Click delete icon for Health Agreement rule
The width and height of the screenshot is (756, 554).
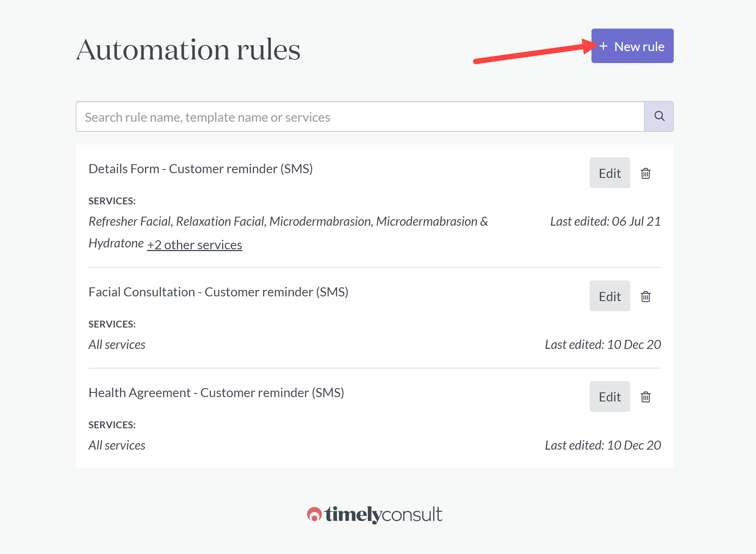[645, 396]
